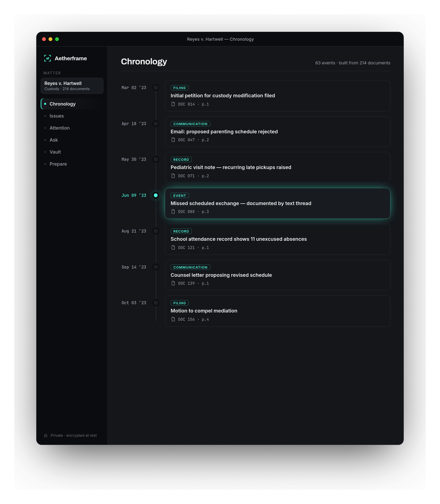Click document icon next to DOC 047
Screen dimensions: 440x504
pos(173,140)
